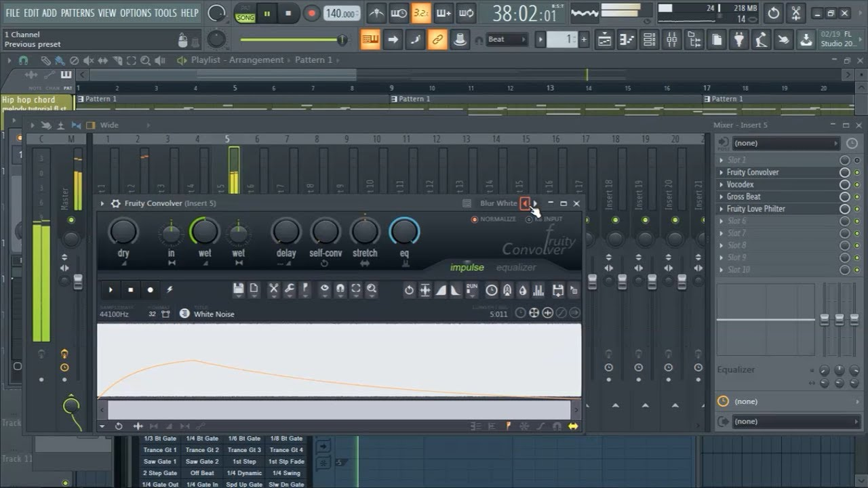Switch to the equalizer tab in Fruity Convolver
The width and height of the screenshot is (868, 488).
coord(516,267)
